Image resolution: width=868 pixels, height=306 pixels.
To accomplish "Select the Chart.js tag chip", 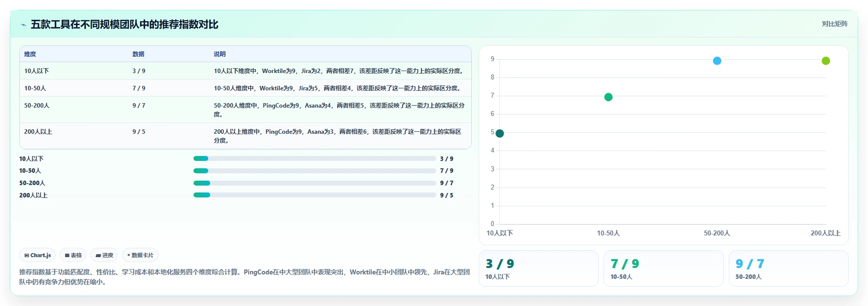I will pyautogui.click(x=38, y=255).
